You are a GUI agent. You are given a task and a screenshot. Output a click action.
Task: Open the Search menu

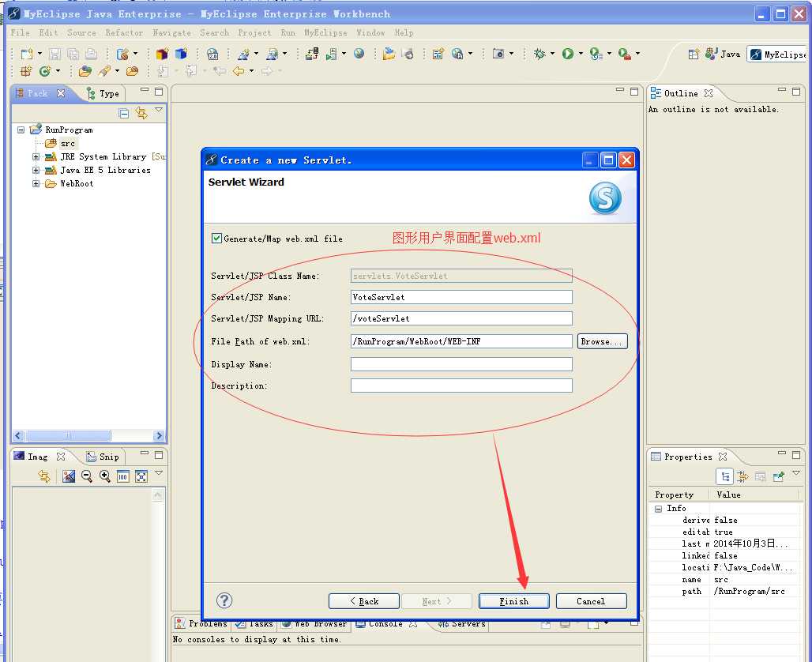pos(214,32)
